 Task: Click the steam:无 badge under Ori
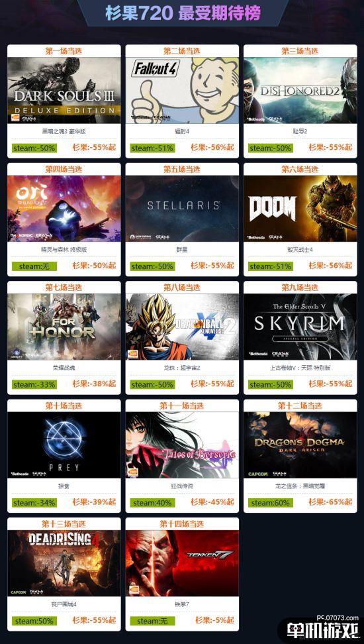(x=34, y=266)
